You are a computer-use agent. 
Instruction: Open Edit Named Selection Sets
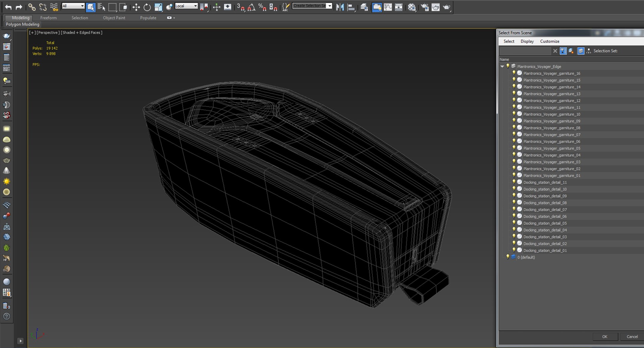[x=286, y=7]
